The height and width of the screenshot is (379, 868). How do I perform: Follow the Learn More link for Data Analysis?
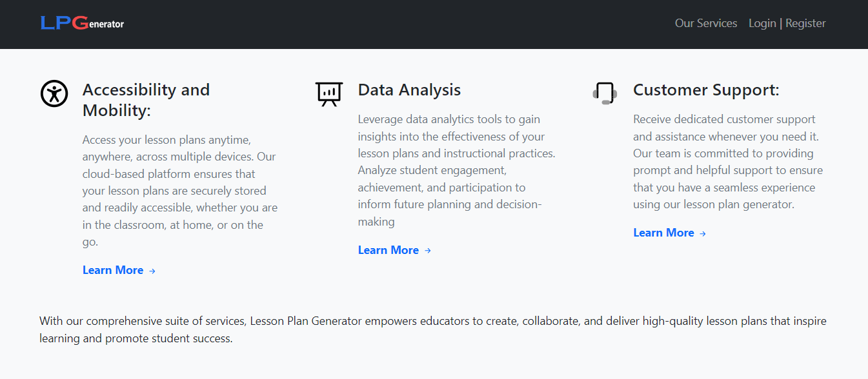(x=389, y=250)
